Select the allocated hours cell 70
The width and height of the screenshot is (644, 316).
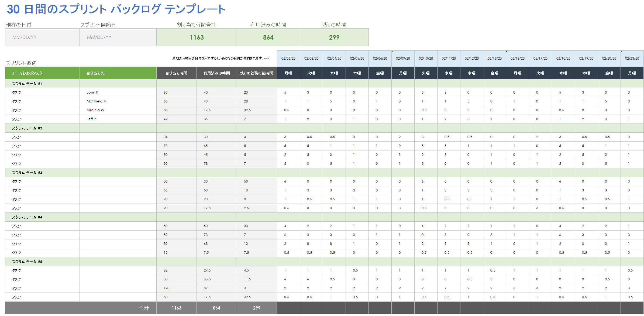click(x=177, y=146)
